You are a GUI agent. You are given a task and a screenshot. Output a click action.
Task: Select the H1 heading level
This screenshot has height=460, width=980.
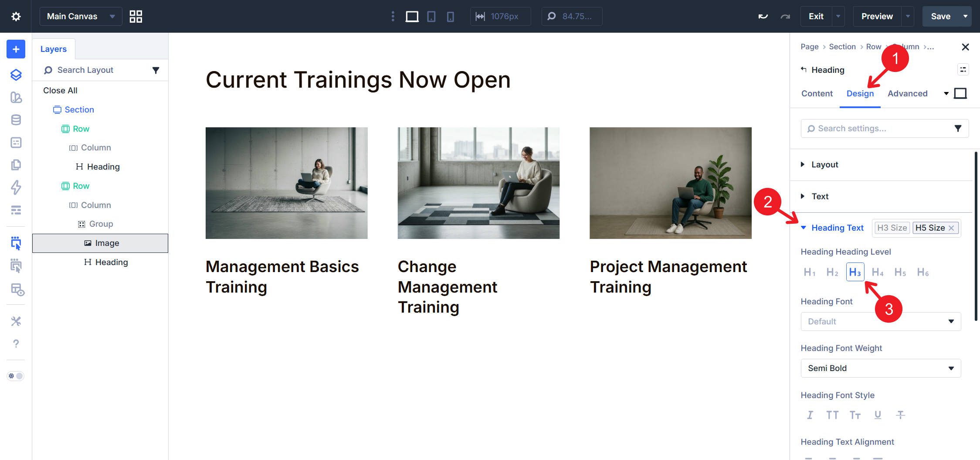(810, 272)
